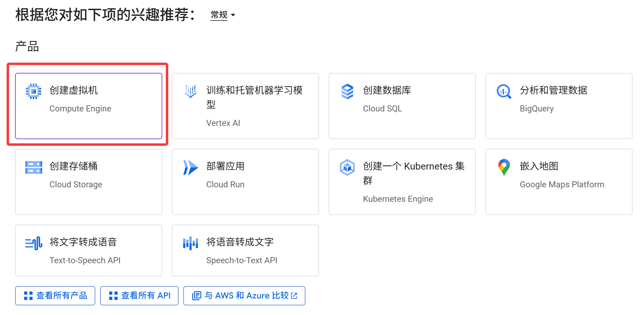Click the 查看所有产品 button
644x315 pixels.
tap(55, 296)
